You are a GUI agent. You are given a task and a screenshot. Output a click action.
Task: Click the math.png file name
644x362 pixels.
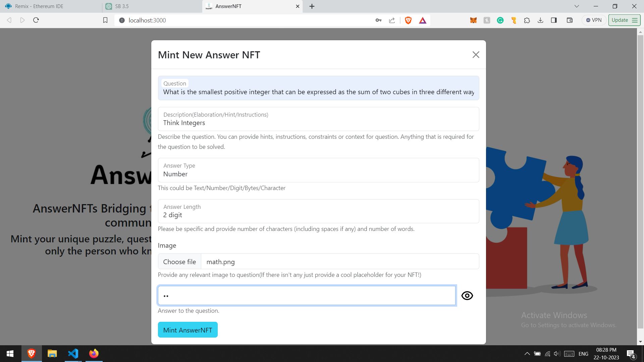(220, 262)
